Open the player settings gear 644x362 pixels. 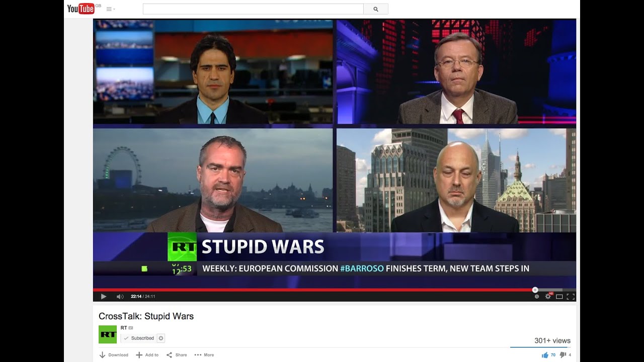(x=548, y=297)
